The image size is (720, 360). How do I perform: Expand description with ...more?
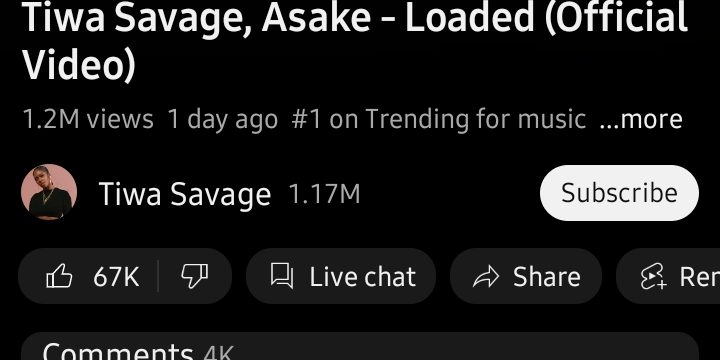click(641, 119)
